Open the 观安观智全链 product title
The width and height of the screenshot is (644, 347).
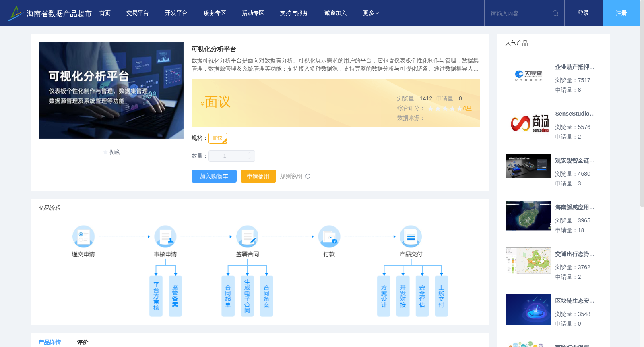click(x=575, y=161)
